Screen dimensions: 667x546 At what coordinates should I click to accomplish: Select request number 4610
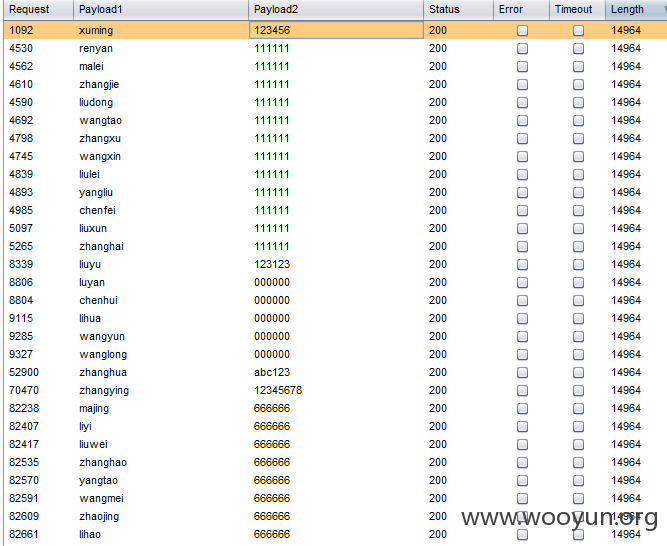pos(21,84)
